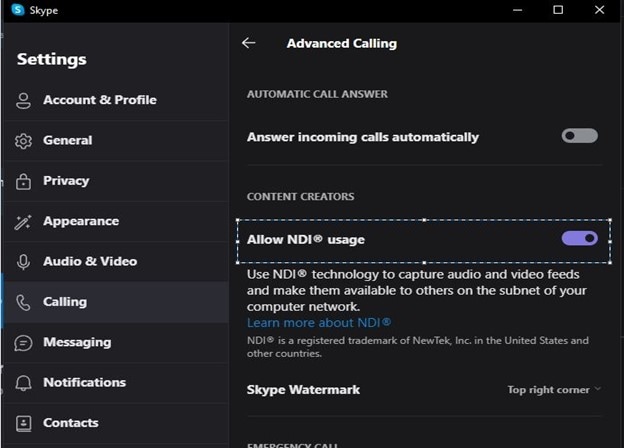Maximize the Skype window

tap(558, 10)
